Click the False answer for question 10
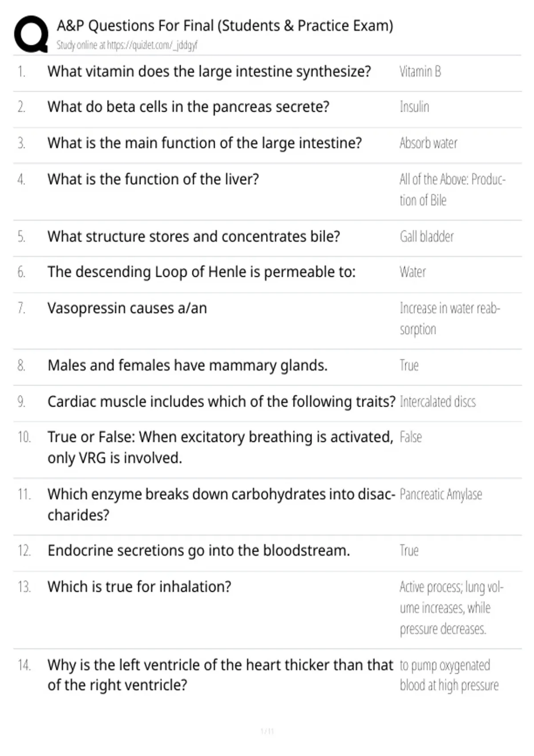The width and height of the screenshot is (534, 756). pyautogui.click(x=411, y=437)
